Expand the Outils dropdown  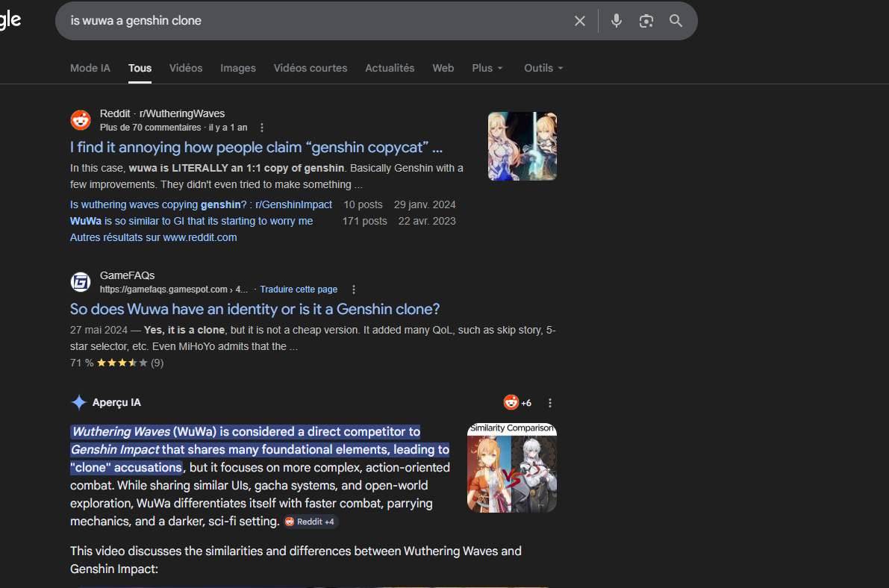543,68
